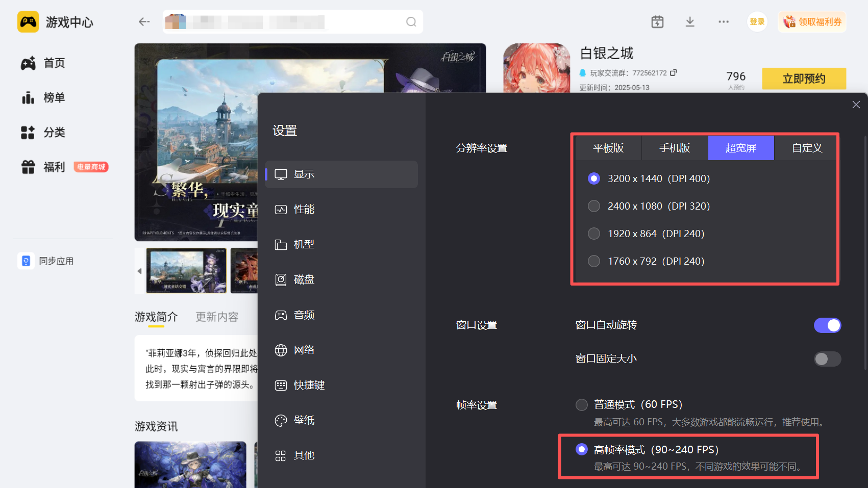Open the 游戏简介 game intro tab
Viewport: 868px width, 488px height.
[156, 317]
